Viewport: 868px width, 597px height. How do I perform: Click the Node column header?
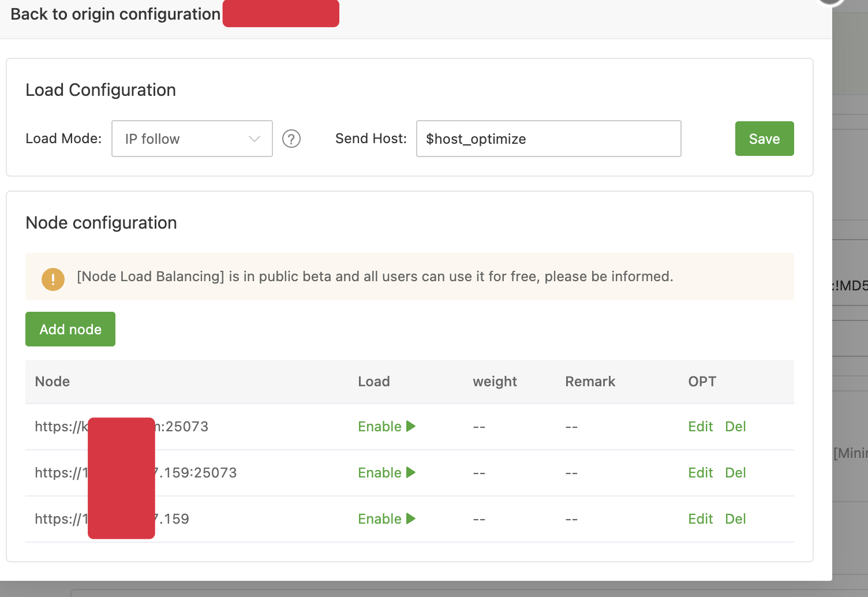click(53, 382)
